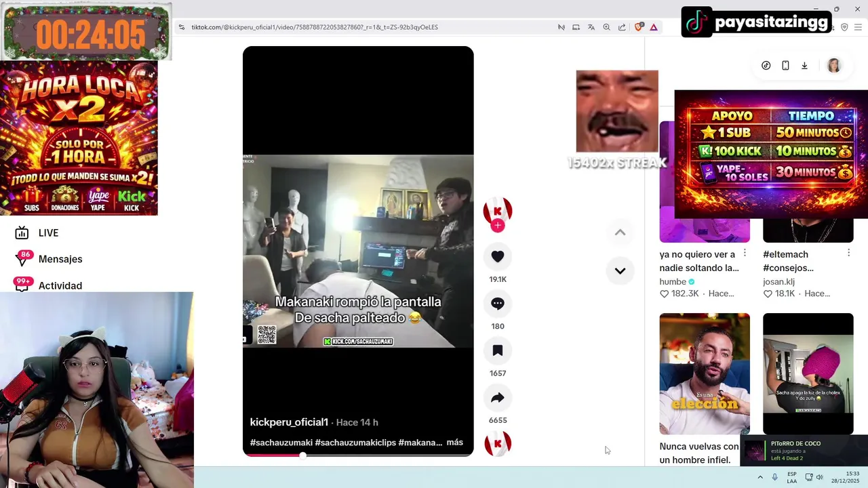Go to the next video arrow
The image size is (868, 488).
click(x=620, y=270)
